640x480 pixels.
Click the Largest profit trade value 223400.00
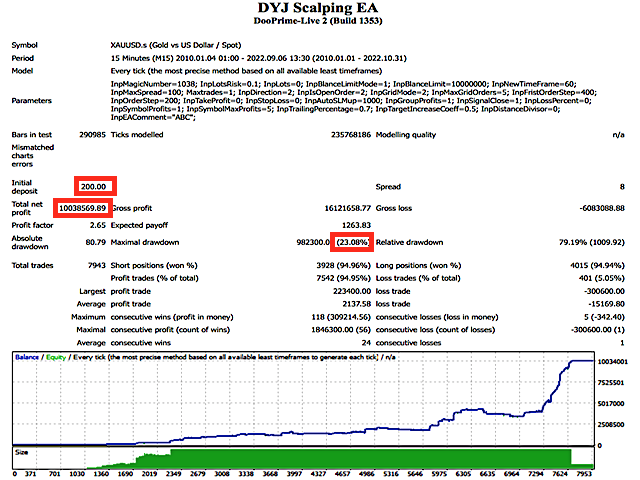click(x=352, y=291)
